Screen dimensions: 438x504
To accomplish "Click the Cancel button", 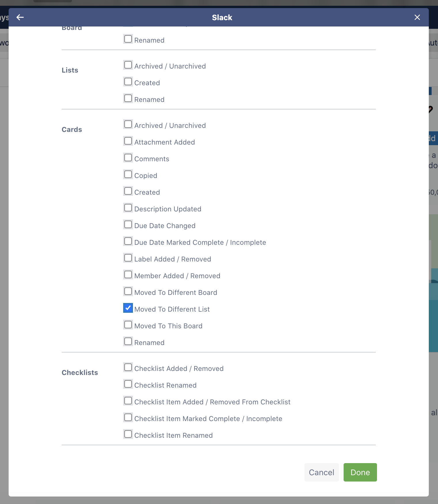I will click(x=321, y=472).
